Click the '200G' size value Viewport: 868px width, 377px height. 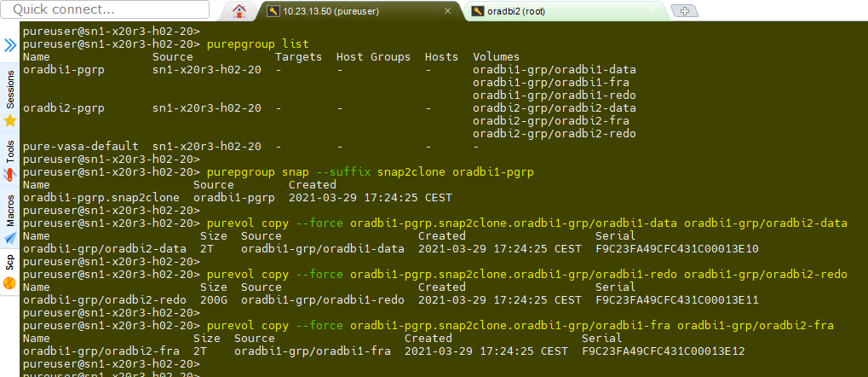pos(214,300)
